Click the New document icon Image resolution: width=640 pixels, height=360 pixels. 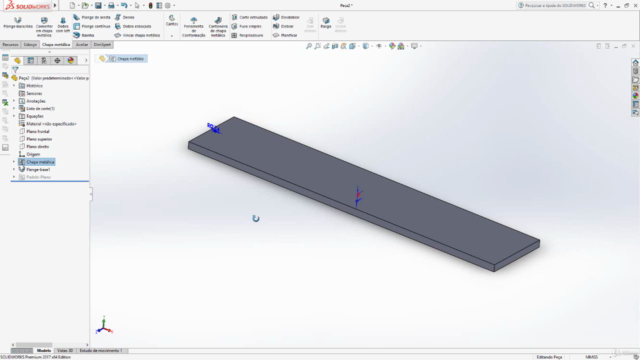point(72,5)
